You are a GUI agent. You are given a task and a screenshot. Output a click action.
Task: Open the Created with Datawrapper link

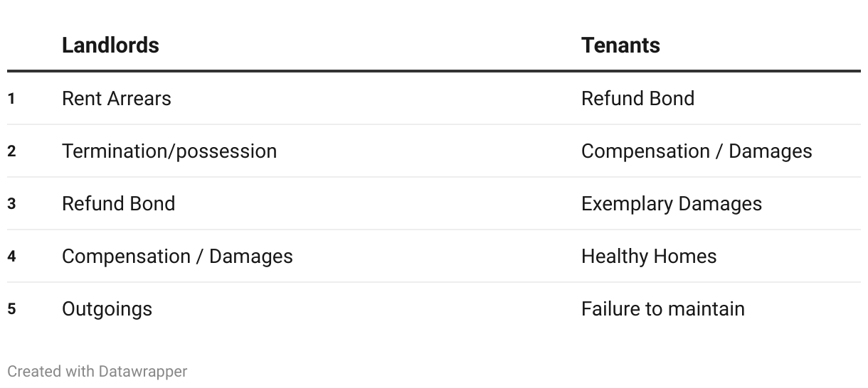(97, 371)
